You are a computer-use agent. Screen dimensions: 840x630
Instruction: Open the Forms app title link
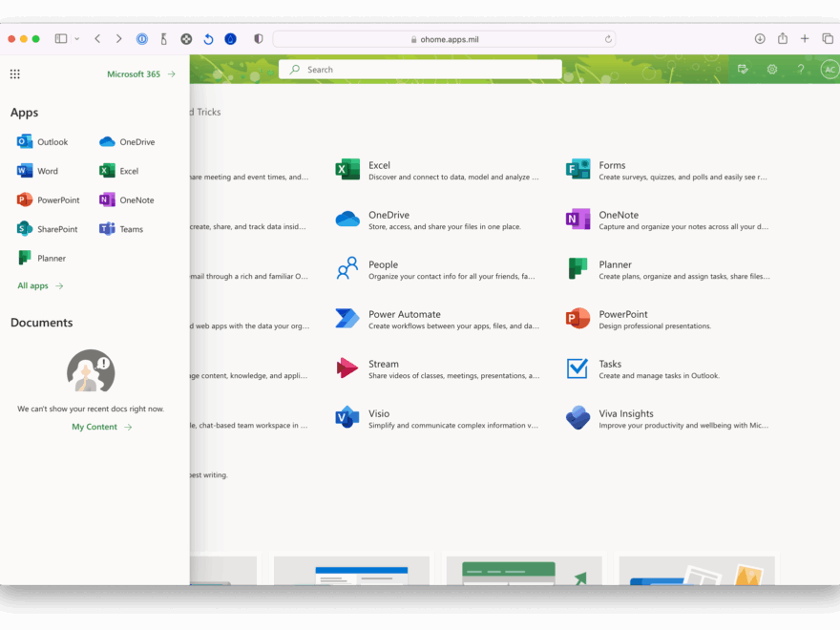pyautogui.click(x=612, y=165)
